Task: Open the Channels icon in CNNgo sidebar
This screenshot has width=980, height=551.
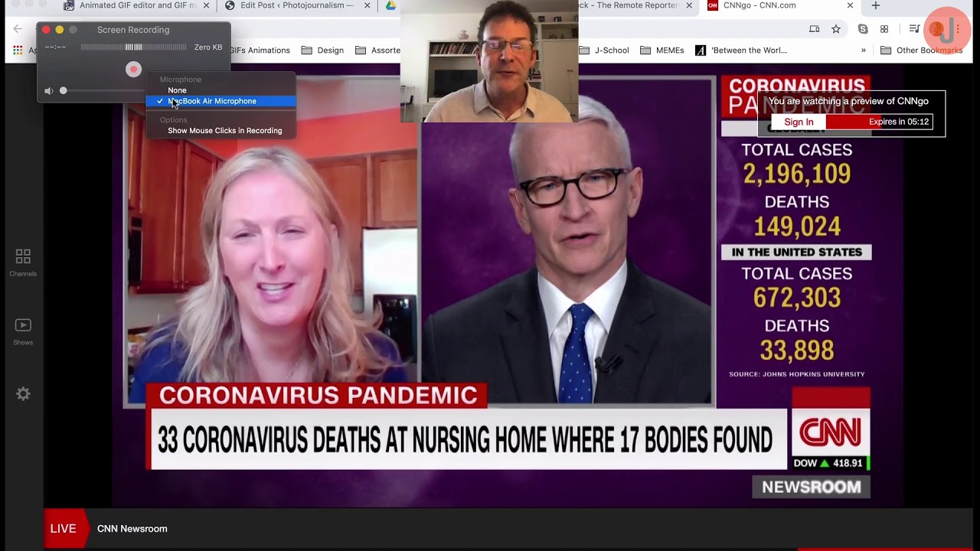Action: click(23, 262)
